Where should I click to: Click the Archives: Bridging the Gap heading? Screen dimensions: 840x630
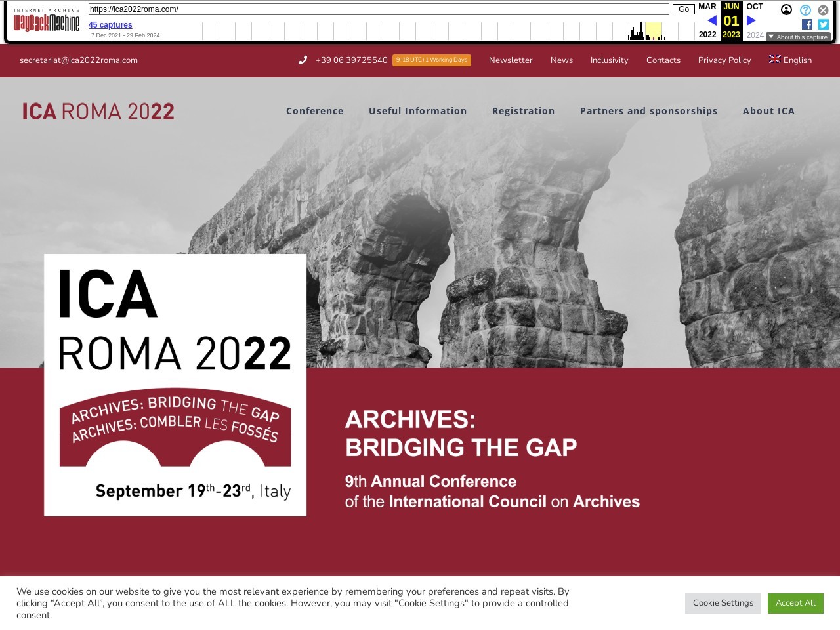point(461,433)
